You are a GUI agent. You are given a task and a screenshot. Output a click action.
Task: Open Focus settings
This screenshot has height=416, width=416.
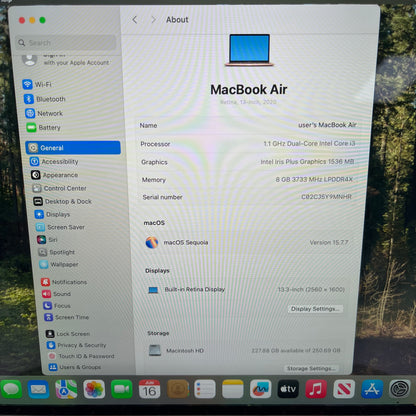point(57,306)
